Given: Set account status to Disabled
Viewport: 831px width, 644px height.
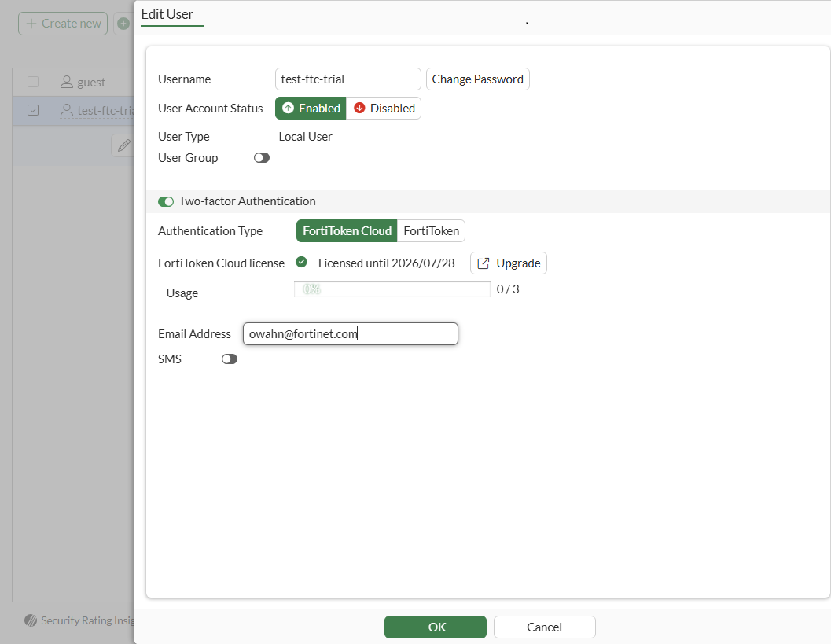Looking at the screenshot, I should point(384,109).
